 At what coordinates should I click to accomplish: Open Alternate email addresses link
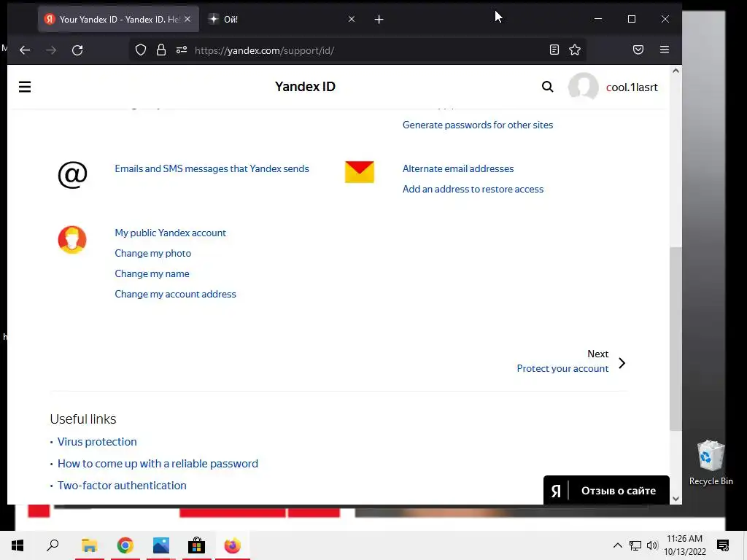tap(458, 168)
